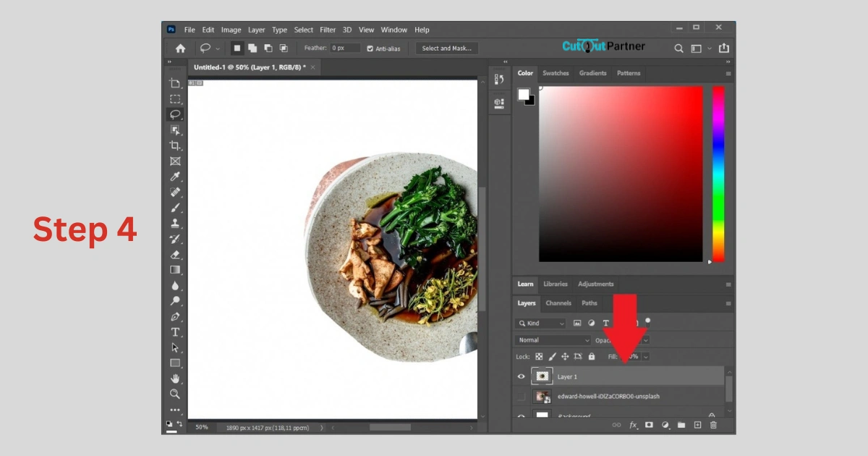Viewport: 868px width, 456px height.
Task: Open the Filter menu
Action: coord(328,30)
